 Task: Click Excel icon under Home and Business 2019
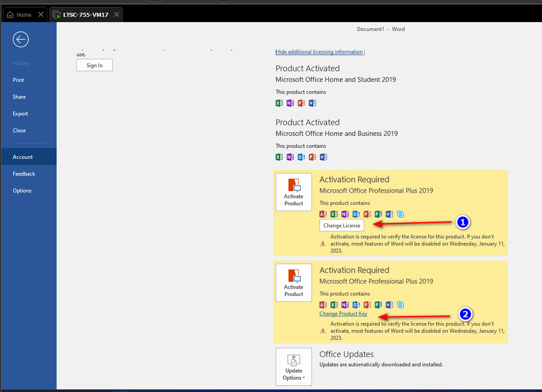pyautogui.click(x=279, y=157)
